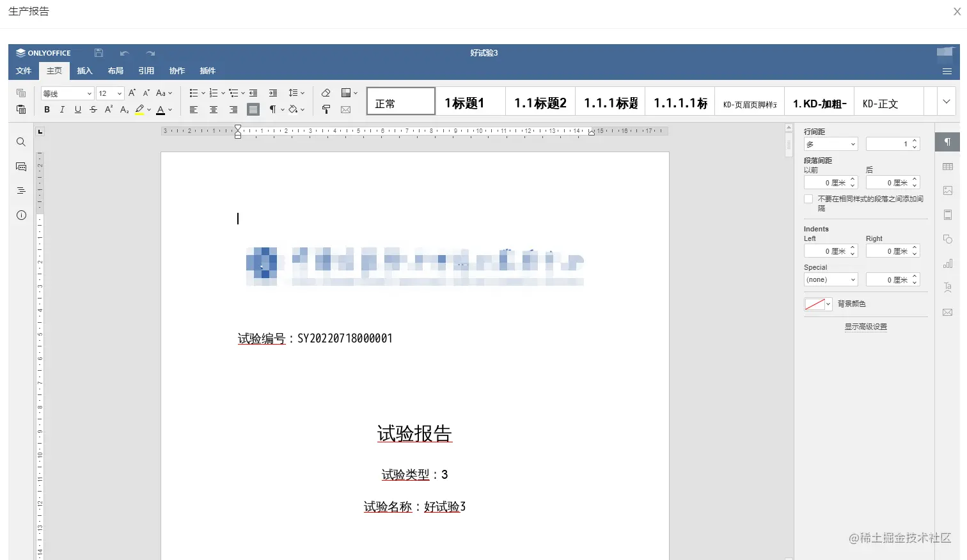The height and width of the screenshot is (560, 967).
Task: Open the 背景颜色 color swatch
Action: pyautogui.click(x=817, y=304)
